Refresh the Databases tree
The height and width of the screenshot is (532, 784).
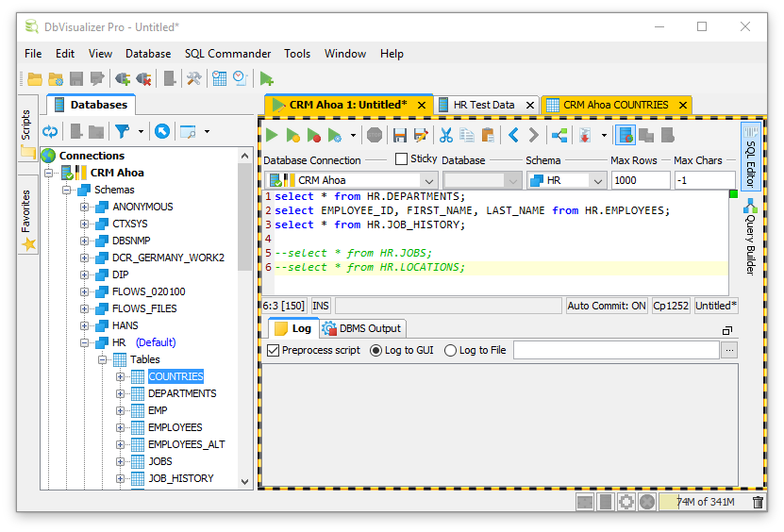pyautogui.click(x=50, y=131)
